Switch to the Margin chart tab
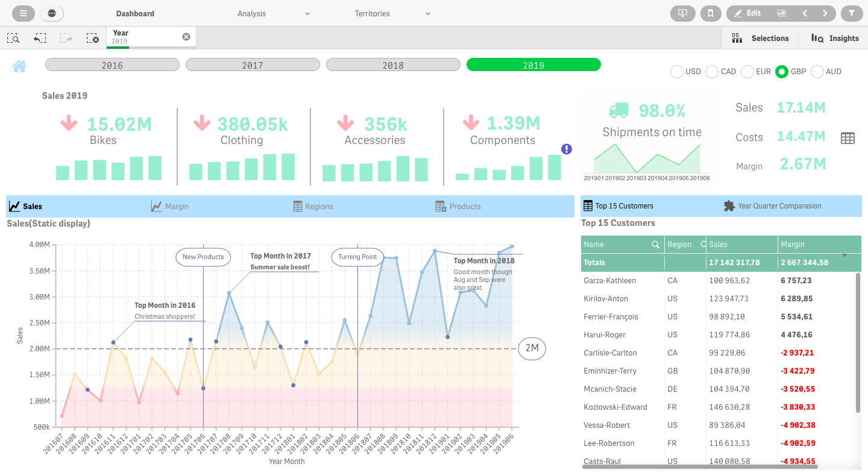This screenshot has width=868, height=476. 170,206
